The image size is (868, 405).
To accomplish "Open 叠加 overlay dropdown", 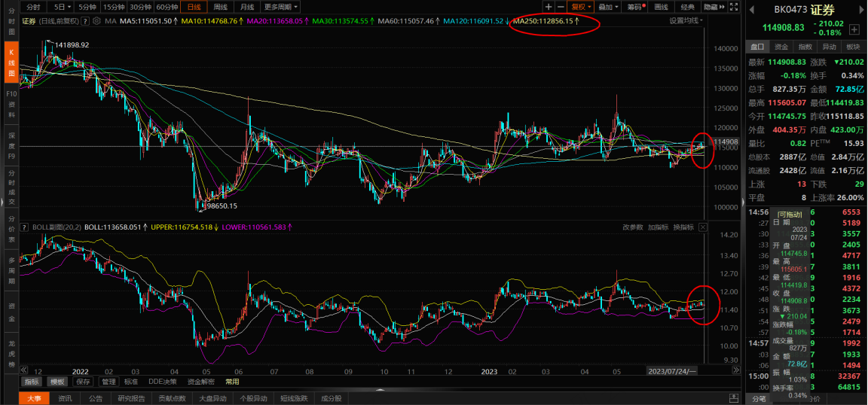I will pos(608,8).
